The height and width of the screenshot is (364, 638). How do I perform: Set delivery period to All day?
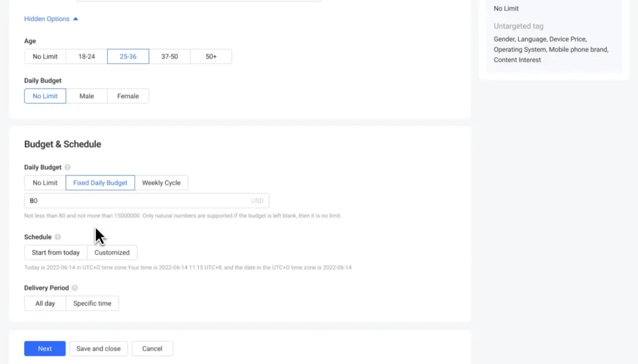pyautogui.click(x=45, y=304)
